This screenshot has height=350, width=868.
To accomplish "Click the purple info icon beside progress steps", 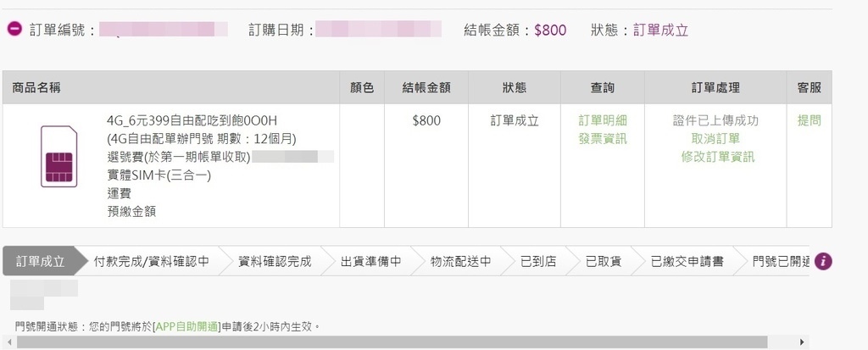I will (823, 261).
